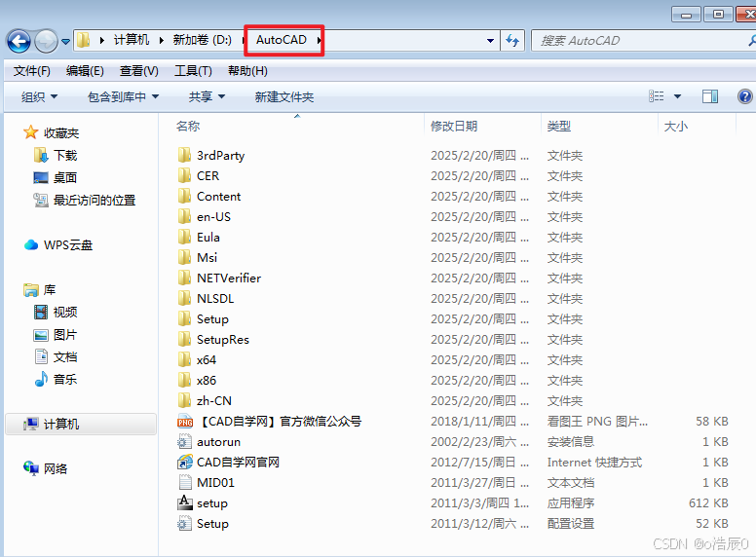The image size is (756, 557).
Task: Open the 包含到库中 dropdown
Action: point(123,96)
